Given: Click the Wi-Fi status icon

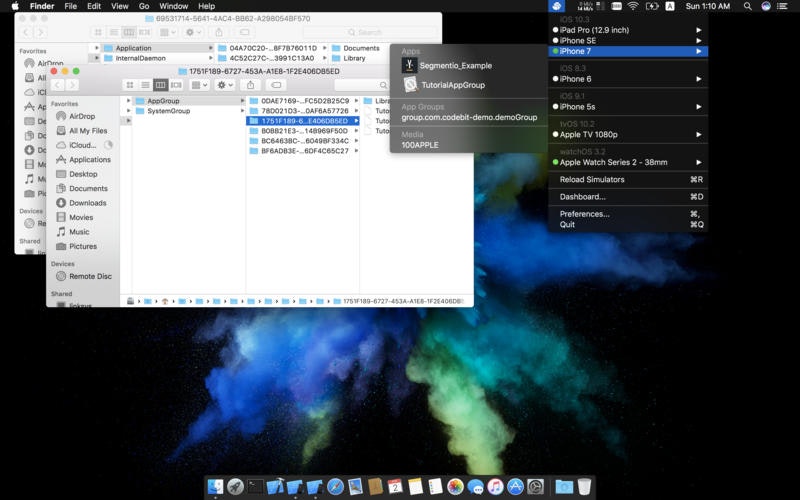Looking at the screenshot, I should coord(633,6).
